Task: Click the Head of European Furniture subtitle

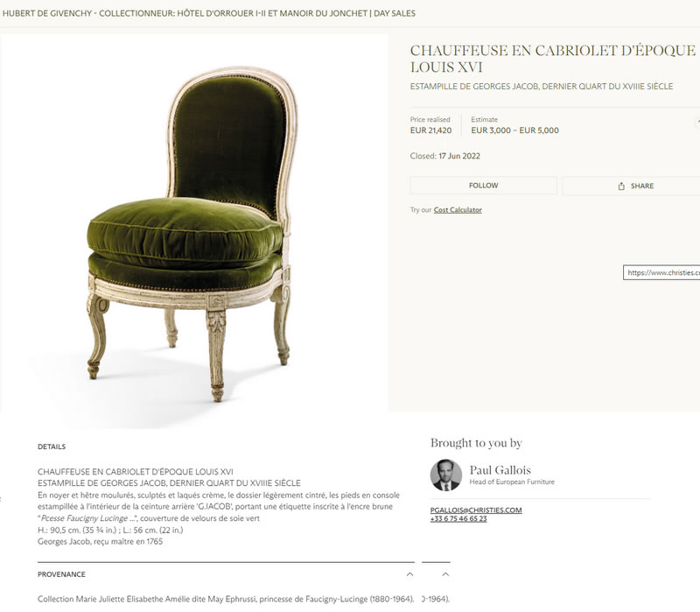Action: point(512,482)
